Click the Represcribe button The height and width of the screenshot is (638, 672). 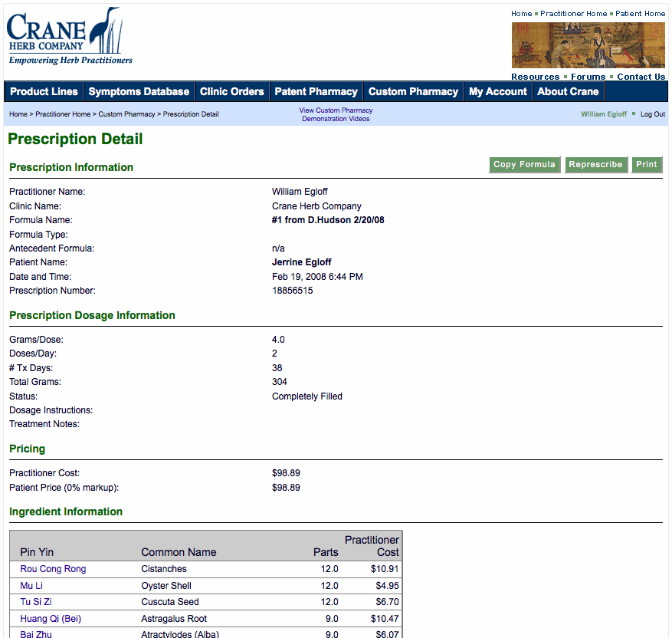point(595,165)
